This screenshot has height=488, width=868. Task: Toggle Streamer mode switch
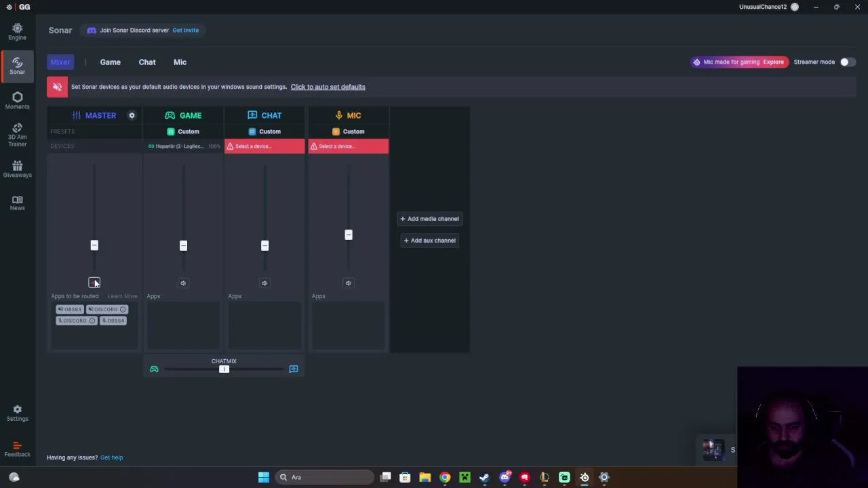click(x=847, y=62)
